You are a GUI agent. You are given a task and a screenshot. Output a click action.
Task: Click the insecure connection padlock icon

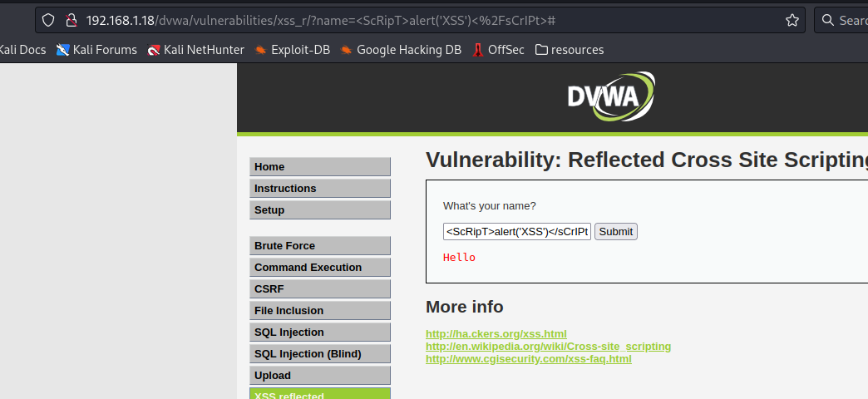click(x=71, y=20)
